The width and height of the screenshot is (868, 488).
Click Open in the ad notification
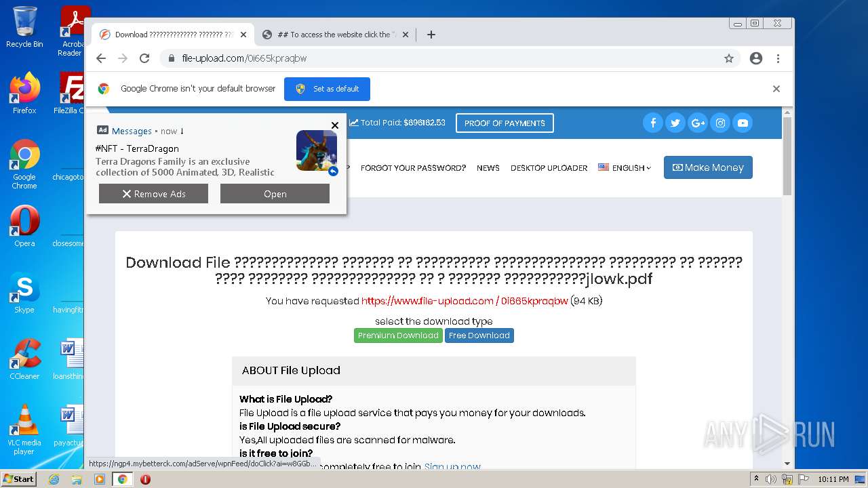275,194
